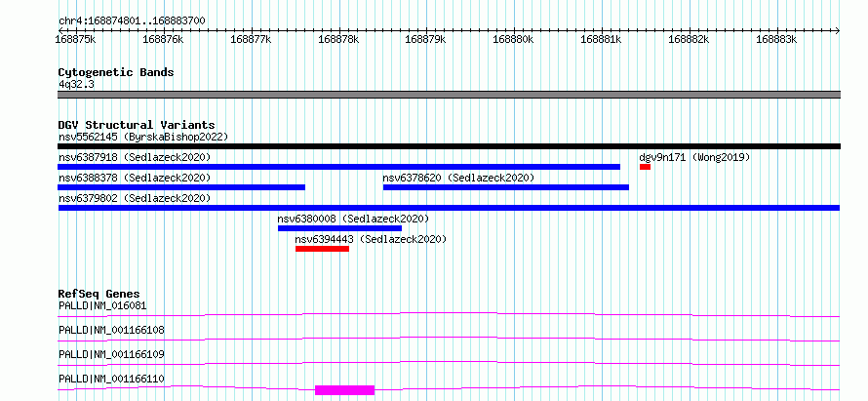Screen dimensions: 868x401
Task: Click the small red dgv9n171 variant bar
Action: tap(645, 167)
